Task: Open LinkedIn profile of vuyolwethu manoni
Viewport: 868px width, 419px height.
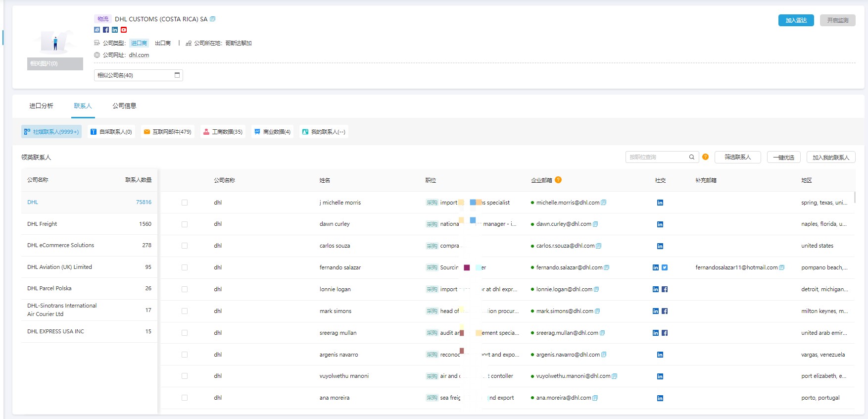Action: tap(660, 376)
